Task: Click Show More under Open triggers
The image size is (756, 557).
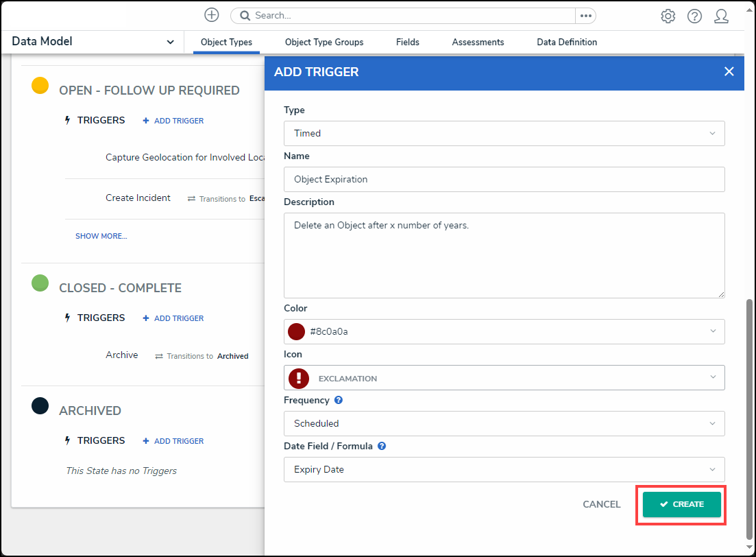Action: click(x=101, y=236)
